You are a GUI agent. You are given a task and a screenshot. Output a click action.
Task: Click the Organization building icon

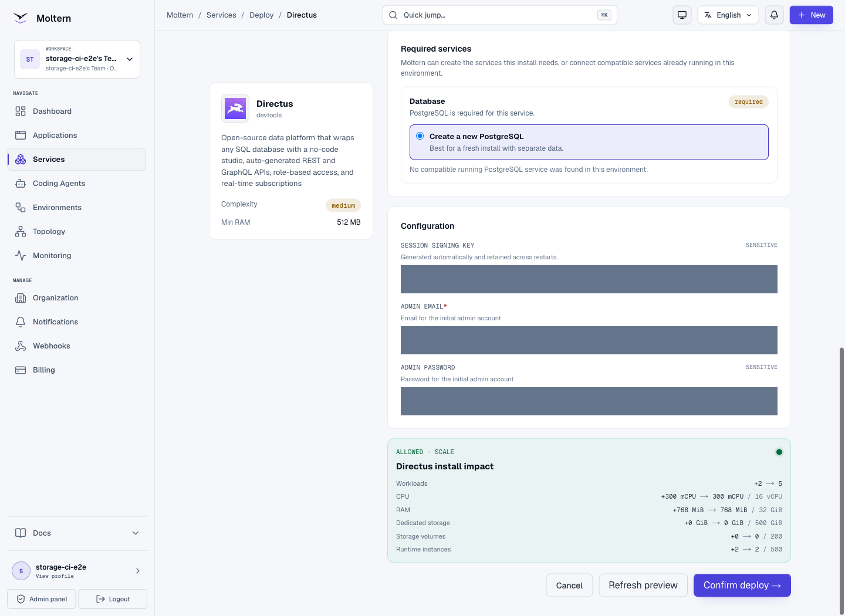click(x=21, y=298)
